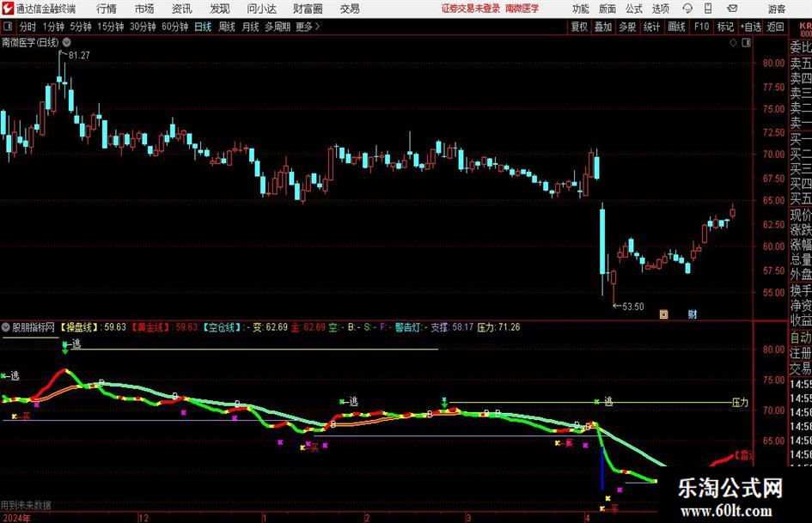Click the diamond icon above the chart
This screenshot has height=523, width=812.
coord(733,43)
